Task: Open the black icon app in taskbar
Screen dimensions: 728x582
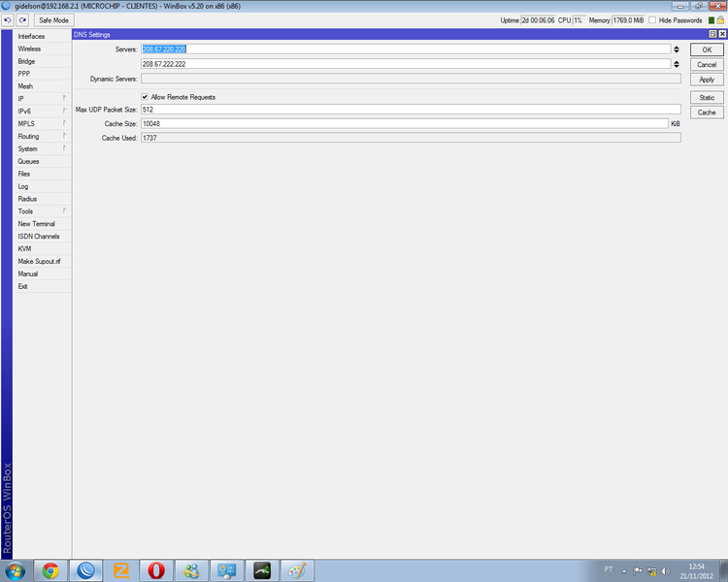Action: click(262, 570)
